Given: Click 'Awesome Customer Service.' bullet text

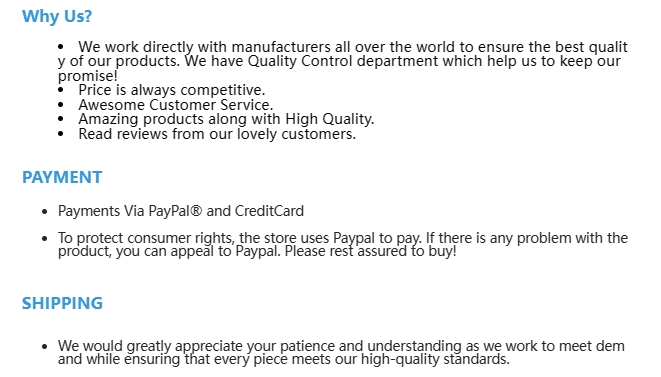Looking at the screenshot, I should (x=176, y=105).
